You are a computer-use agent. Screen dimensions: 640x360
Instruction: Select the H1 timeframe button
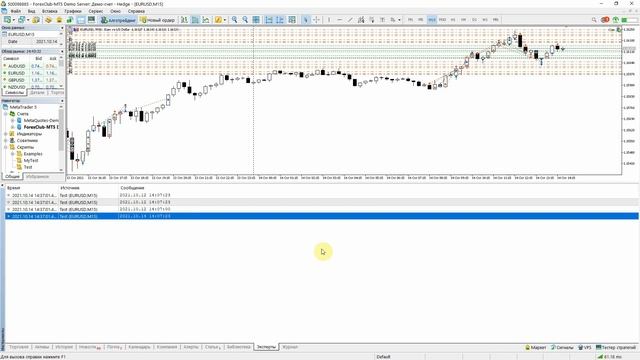[453, 20]
